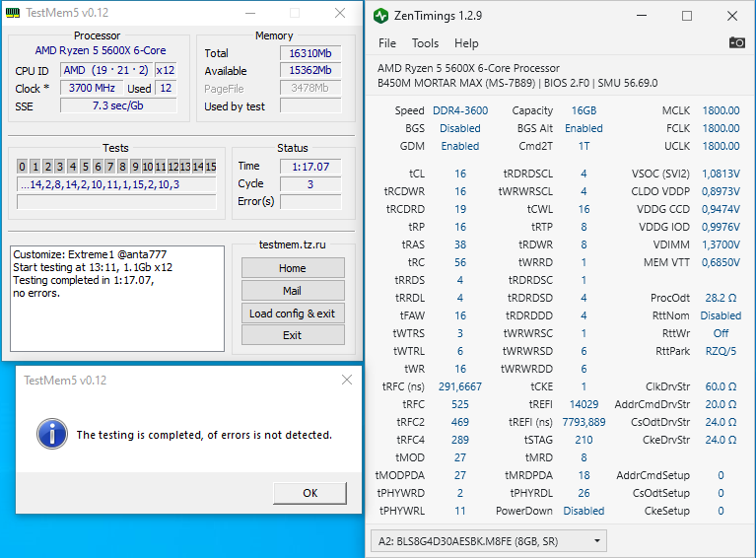This screenshot has height=558, width=756.
Task: Expand the A2 memory module dropdown
Action: [489, 541]
